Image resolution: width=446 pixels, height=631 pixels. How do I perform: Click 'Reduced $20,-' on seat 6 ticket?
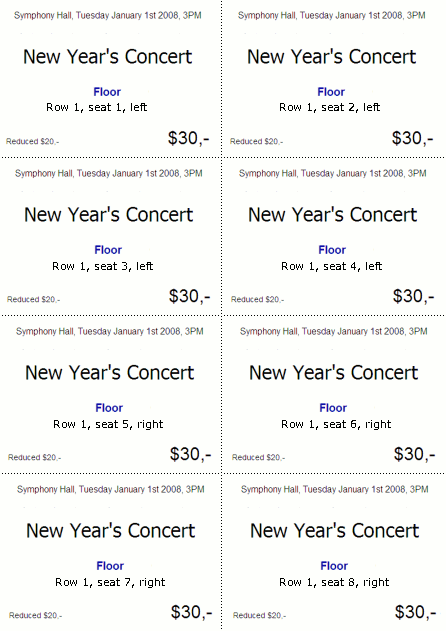click(x=258, y=458)
